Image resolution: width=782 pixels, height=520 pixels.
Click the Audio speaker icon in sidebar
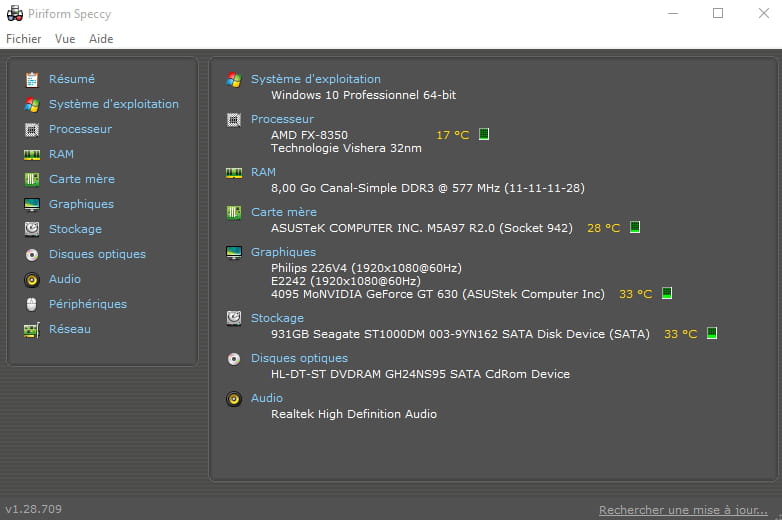tap(32, 279)
